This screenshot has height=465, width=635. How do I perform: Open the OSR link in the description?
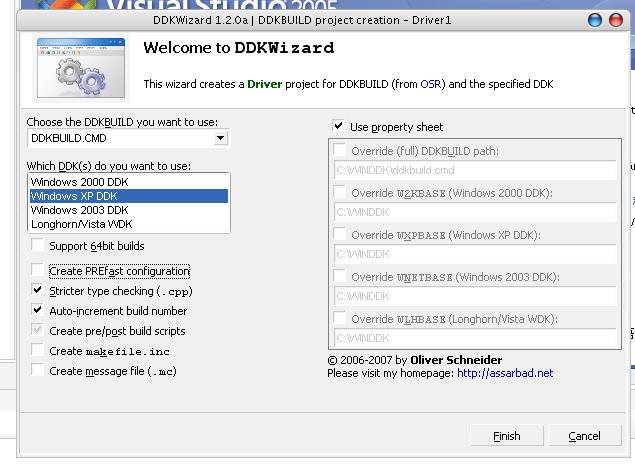430,84
